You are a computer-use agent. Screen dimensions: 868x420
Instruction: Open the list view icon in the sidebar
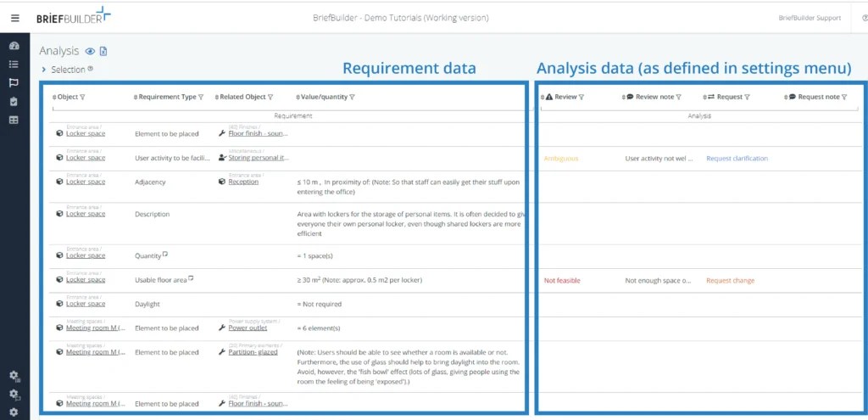pyautogui.click(x=14, y=64)
